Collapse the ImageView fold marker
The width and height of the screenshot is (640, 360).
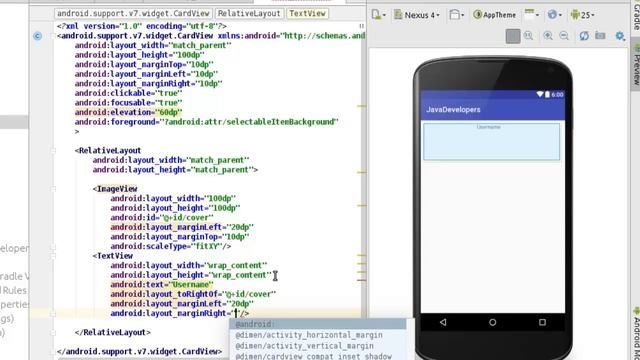(53, 189)
